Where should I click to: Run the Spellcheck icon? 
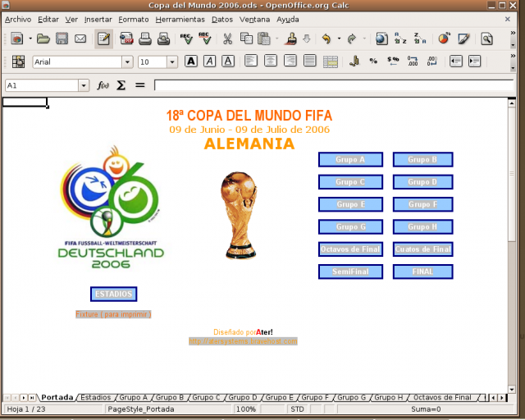click(186, 39)
